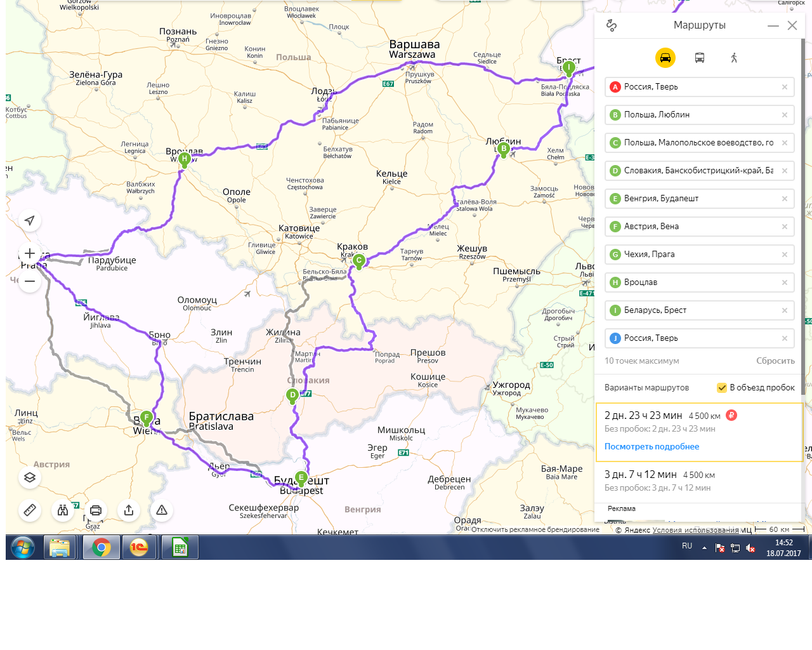Viewport: 812px width, 650px height.
Task: Open 1C application in taskbar
Action: coord(139,547)
